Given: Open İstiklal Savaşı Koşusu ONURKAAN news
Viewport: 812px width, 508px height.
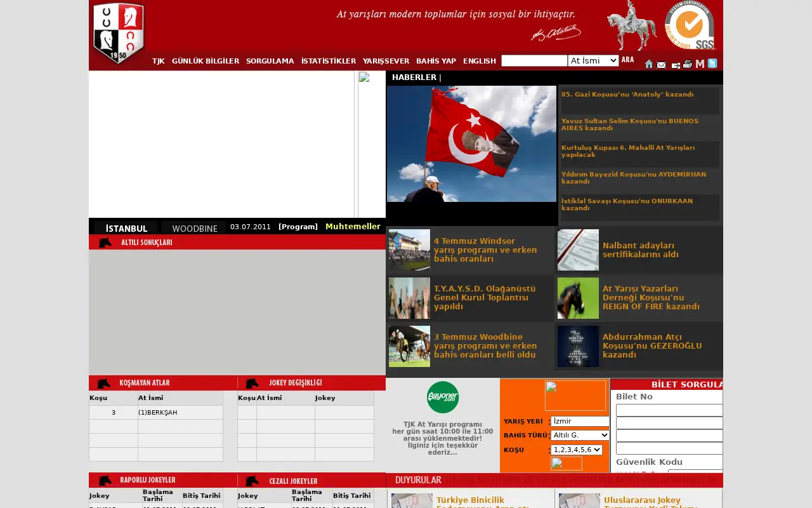Looking at the screenshot, I should point(627,204).
